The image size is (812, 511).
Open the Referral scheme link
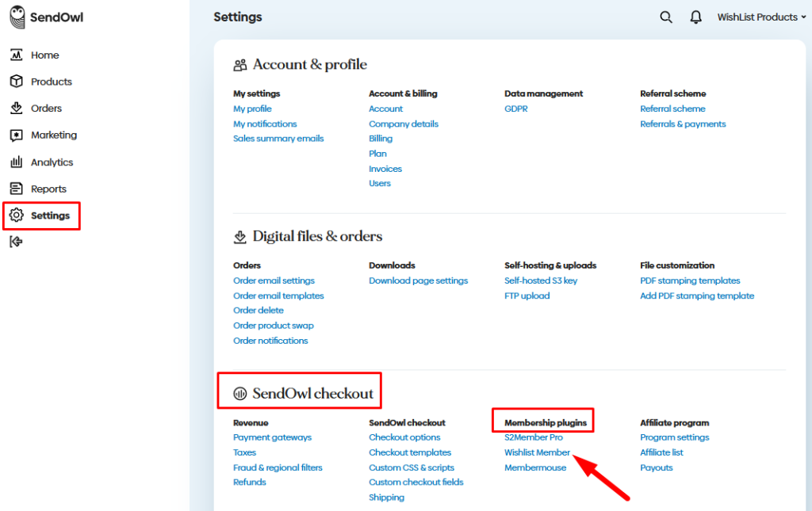(x=672, y=109)
